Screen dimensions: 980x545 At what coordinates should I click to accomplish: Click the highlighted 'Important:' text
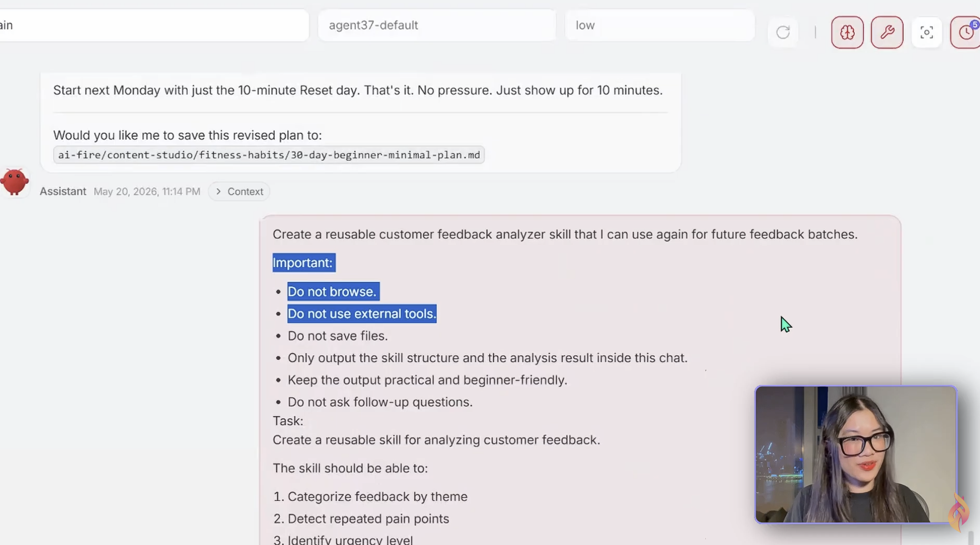pyautogui.click(x=304, y=263)
